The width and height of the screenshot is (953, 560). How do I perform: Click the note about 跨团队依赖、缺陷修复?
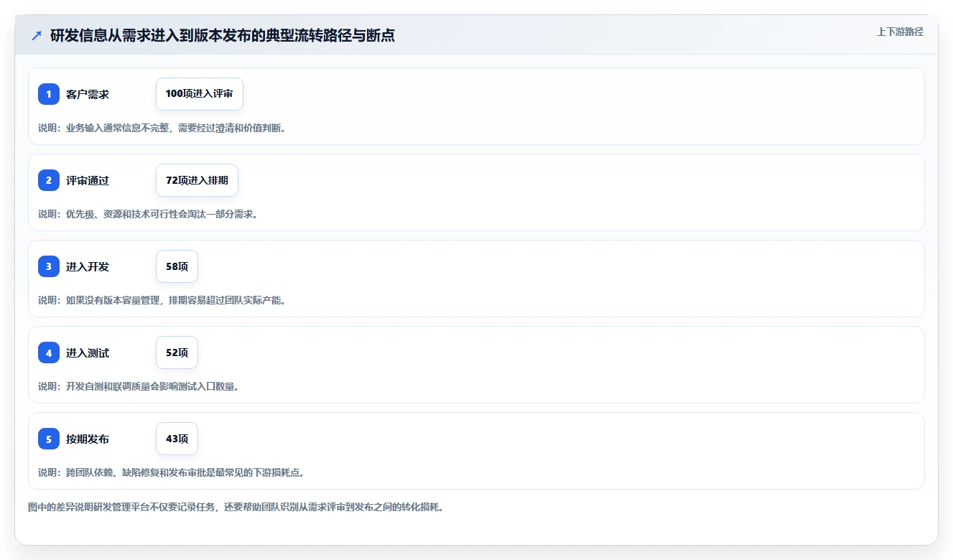click(172, 472)
